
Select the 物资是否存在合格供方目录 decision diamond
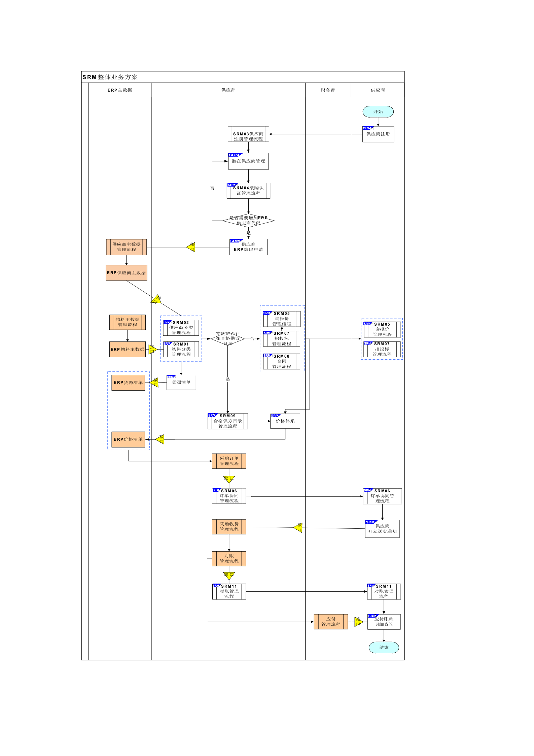click(228, 338)
